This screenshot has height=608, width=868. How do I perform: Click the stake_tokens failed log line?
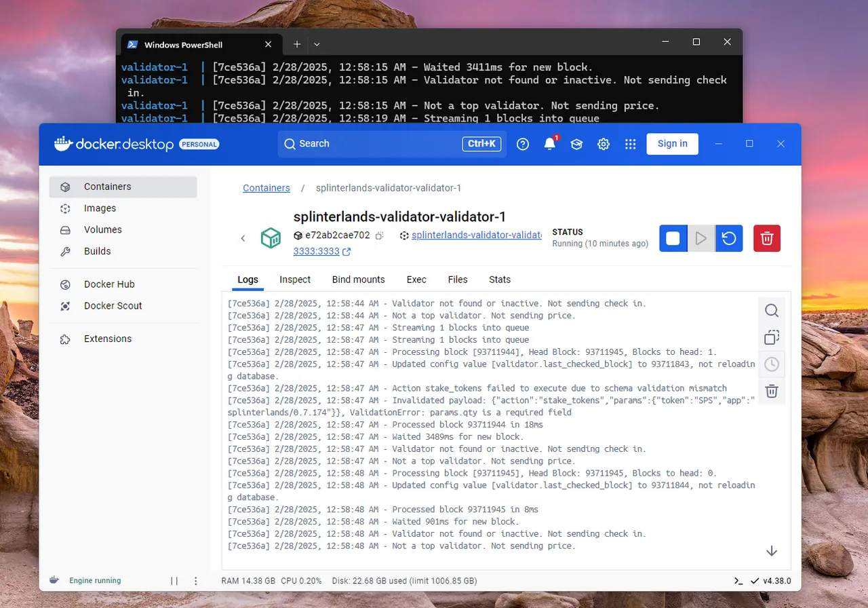(477, 388)
